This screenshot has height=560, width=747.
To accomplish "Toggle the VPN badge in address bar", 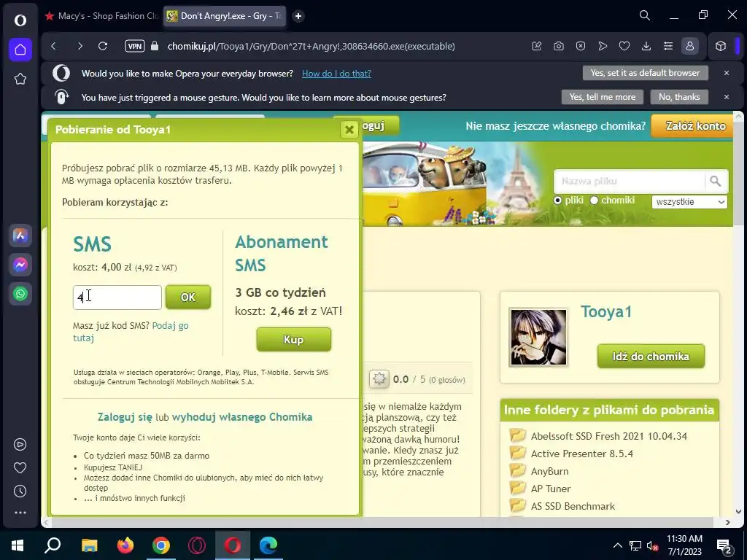I will click(135, 46).
